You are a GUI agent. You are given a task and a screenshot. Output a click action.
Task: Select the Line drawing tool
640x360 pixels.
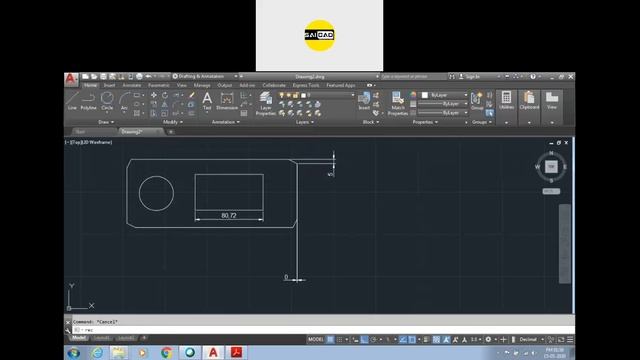[x=72, y=101]
